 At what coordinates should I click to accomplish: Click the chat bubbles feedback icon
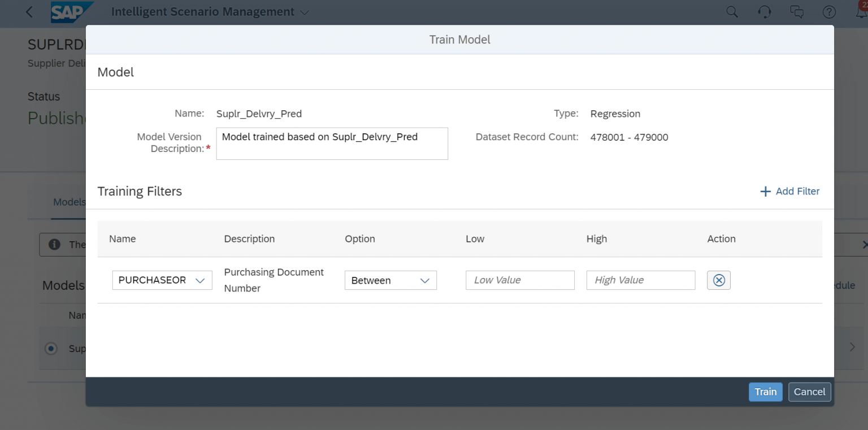797,11
